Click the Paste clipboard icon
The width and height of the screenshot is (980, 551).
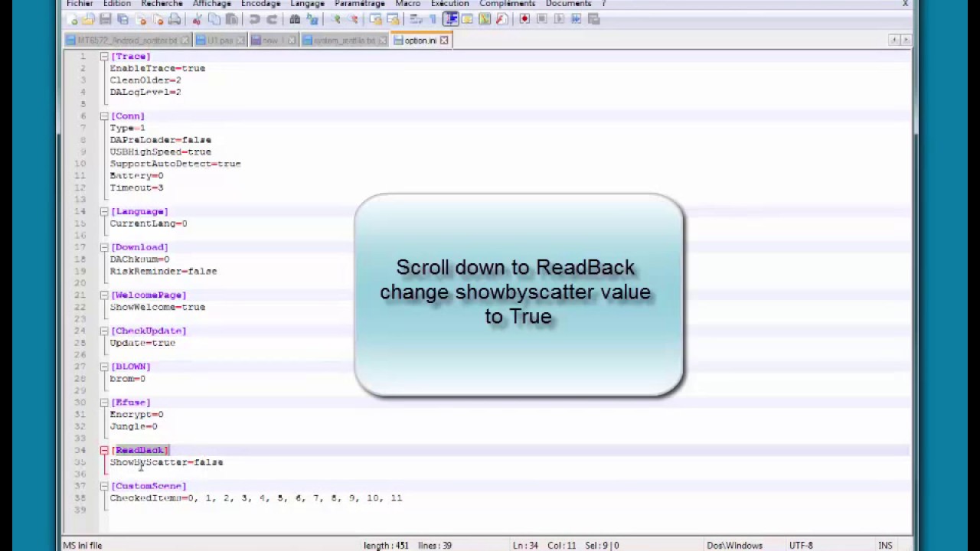coord(231,19)
